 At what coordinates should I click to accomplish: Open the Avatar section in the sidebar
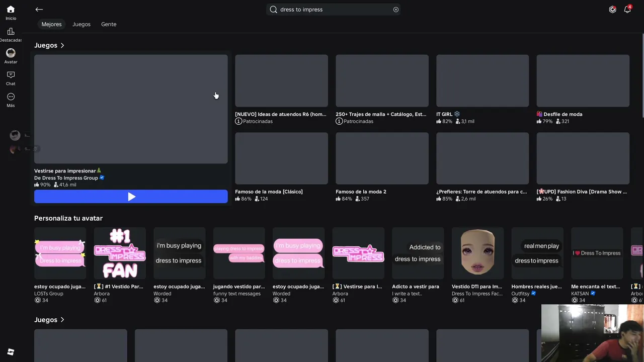point(11,56)
